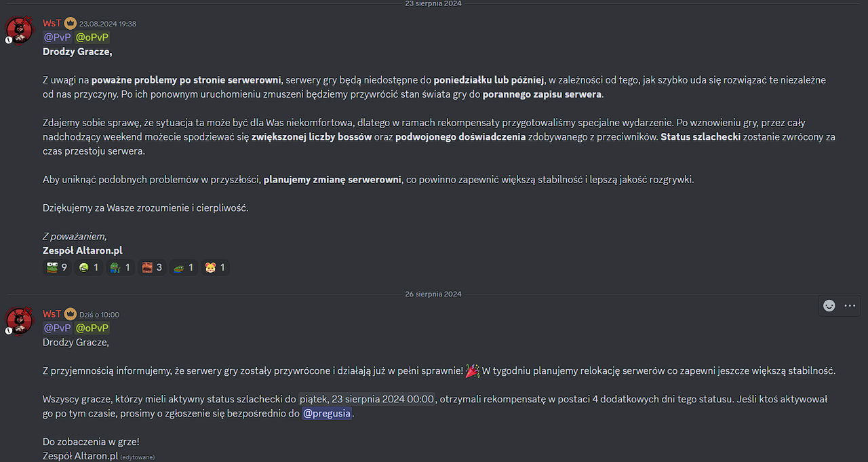Toggle the Pepe reaction with 9 votes

pyautogui.click(x=58, y=267)
